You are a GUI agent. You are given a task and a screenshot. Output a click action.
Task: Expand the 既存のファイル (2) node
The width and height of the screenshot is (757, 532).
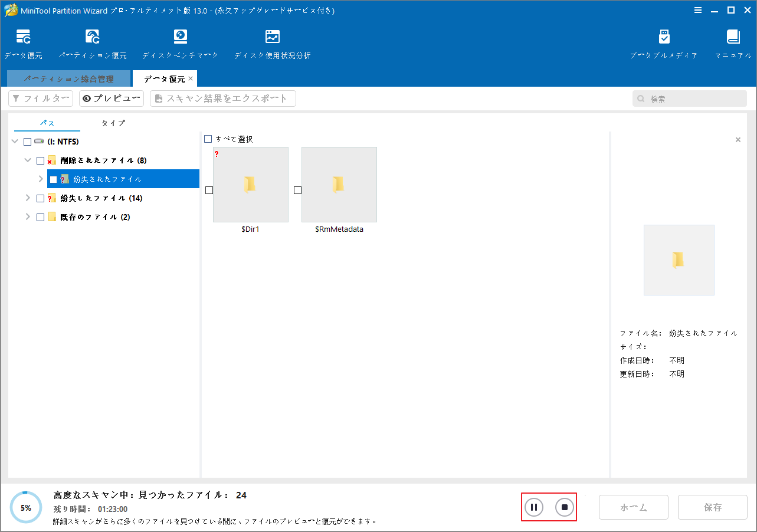[27, 216]
